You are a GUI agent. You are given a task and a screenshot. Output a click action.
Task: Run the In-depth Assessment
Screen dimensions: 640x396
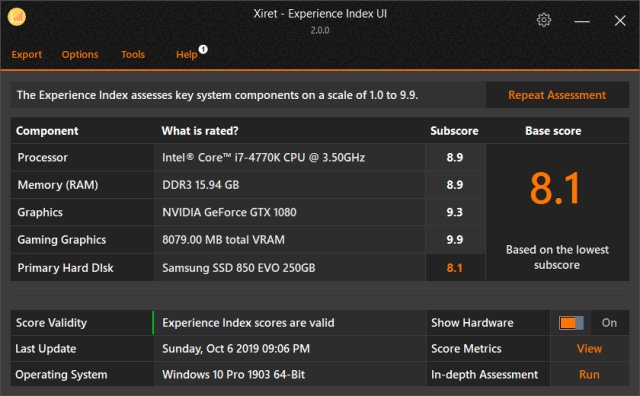coord(589,374)
